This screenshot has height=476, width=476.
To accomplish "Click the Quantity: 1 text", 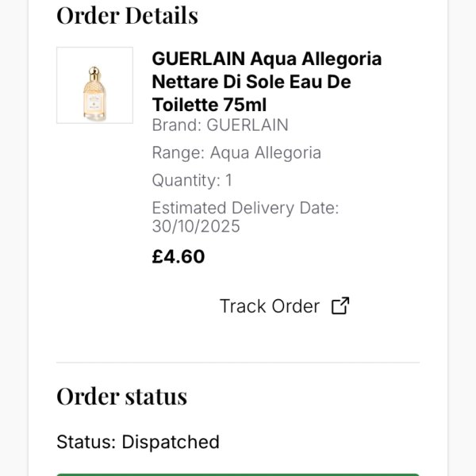I will point(192,180).
